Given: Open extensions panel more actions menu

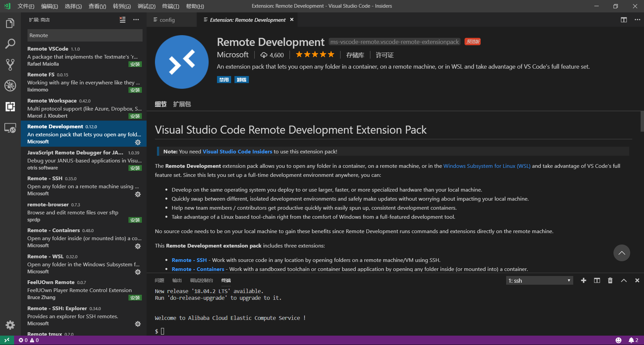Looking at the screenshot, I should [x=136, y=20].
